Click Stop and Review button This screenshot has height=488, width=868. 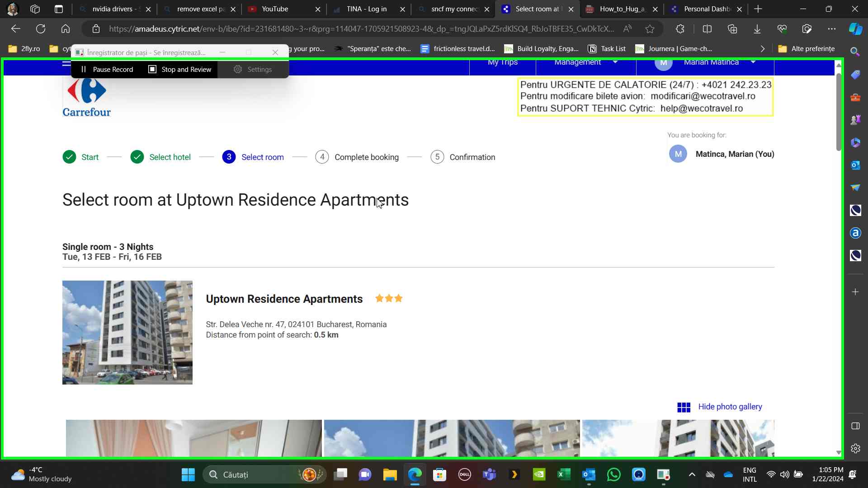pyautogui.click(x=180, y=69)
